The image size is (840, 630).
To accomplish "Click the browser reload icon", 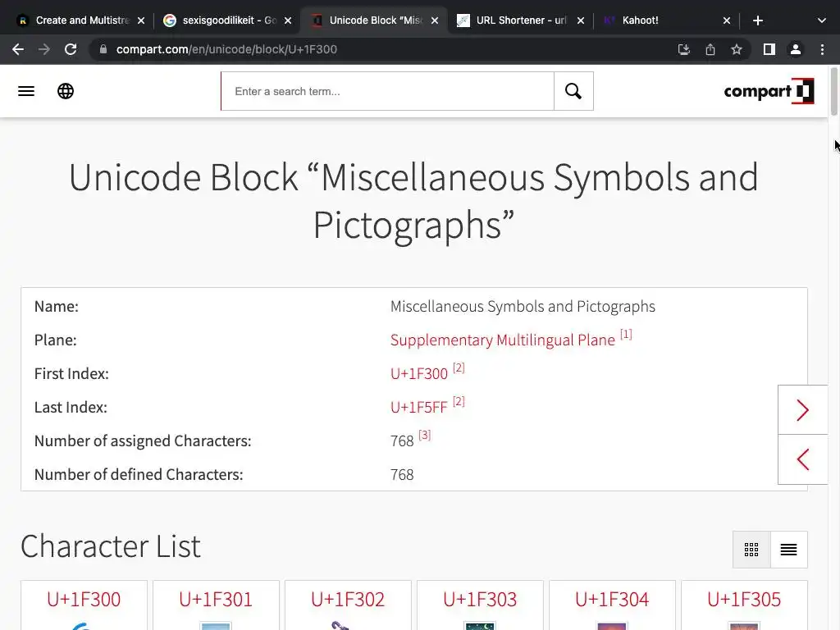I will [71, 49].
